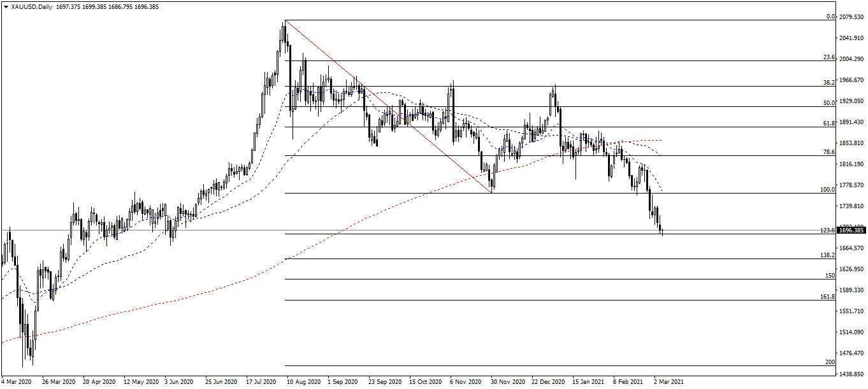Click the 100.0 Fibonacci level label
868x389 pixels.
(826, 190)
